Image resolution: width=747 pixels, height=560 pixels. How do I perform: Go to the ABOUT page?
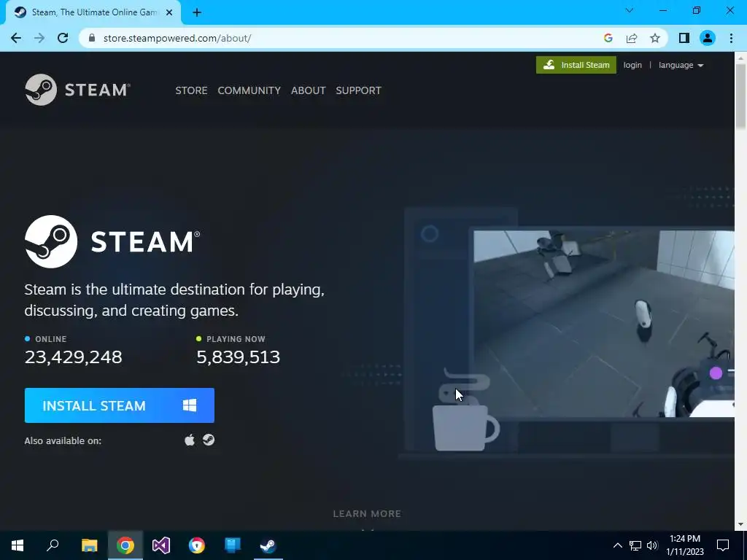[309, 90]
